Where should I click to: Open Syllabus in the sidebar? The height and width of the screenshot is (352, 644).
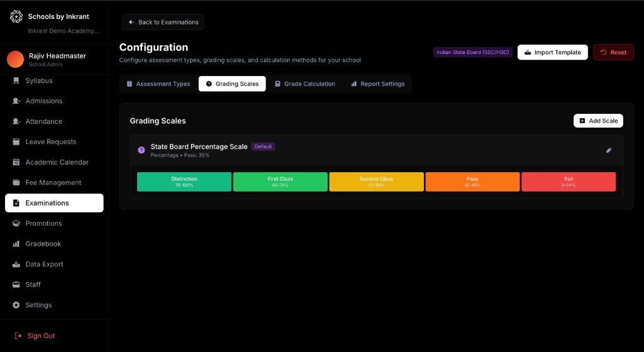[x=54, y=80]
